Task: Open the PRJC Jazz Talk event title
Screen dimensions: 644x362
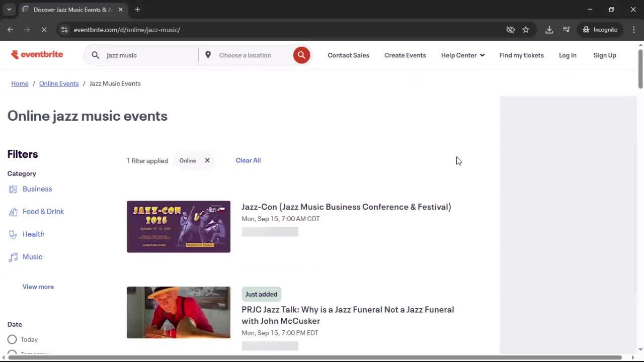Action: 348,315
